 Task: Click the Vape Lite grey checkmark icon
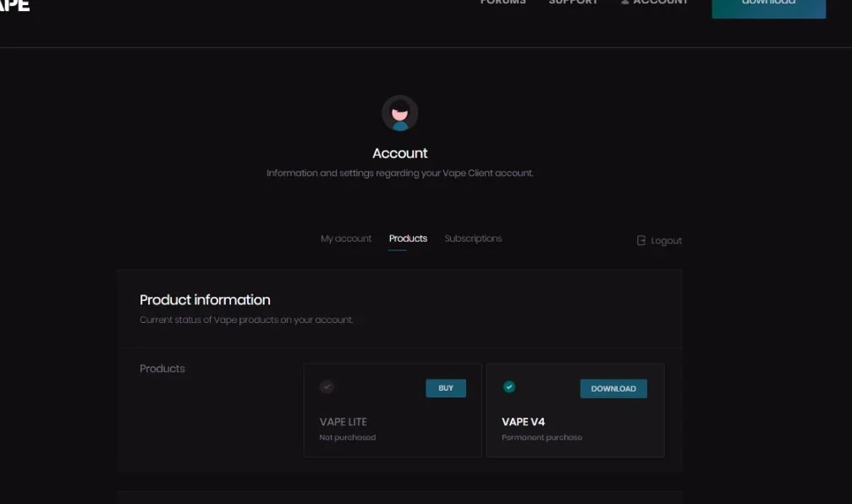pyautogui.click(x=327, y=386)
